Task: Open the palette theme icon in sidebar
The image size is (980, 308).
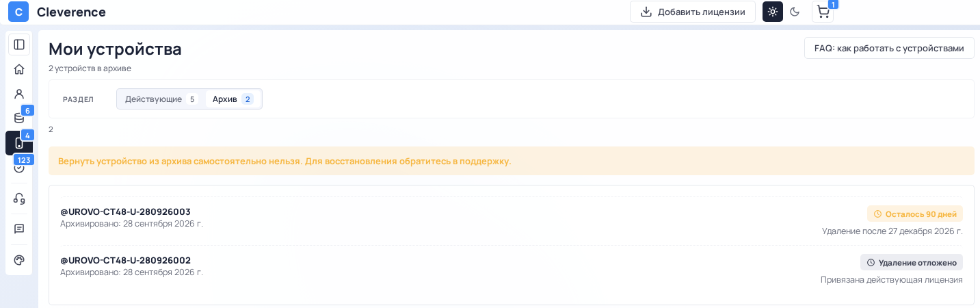Action: [19, 260]
